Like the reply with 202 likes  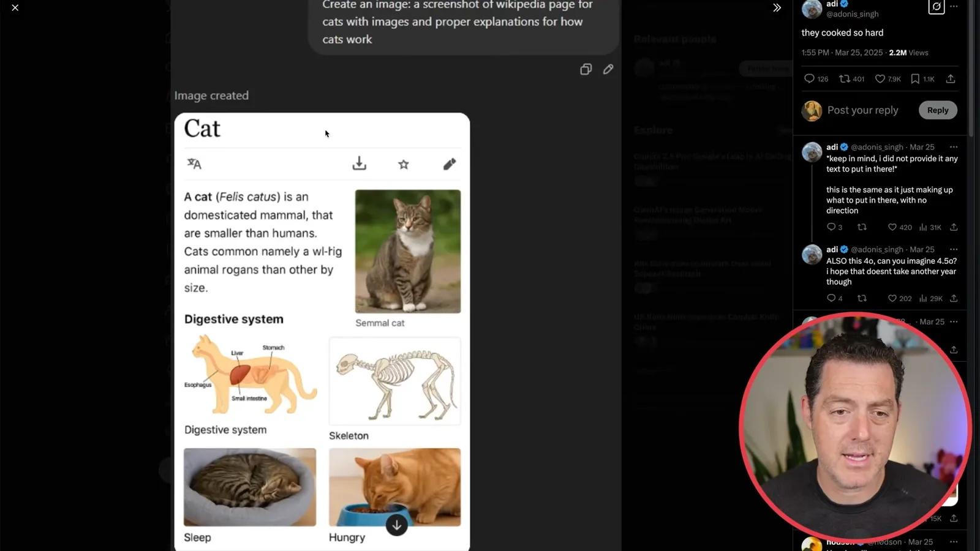click(900, 299)
